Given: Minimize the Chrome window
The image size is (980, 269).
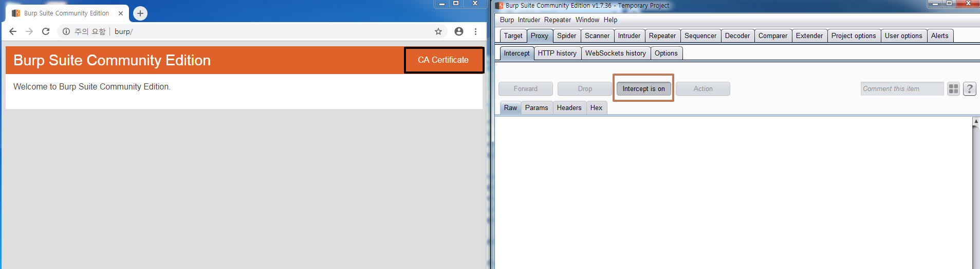Looking at the screenshot, I should (x=442, y=4).
